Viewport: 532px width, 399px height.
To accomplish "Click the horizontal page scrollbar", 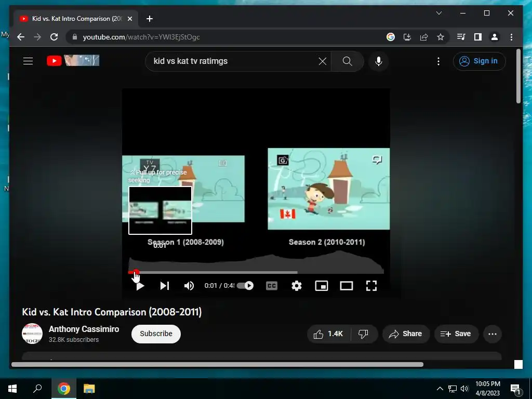I will pyautogui.click(x=217, y=364).
